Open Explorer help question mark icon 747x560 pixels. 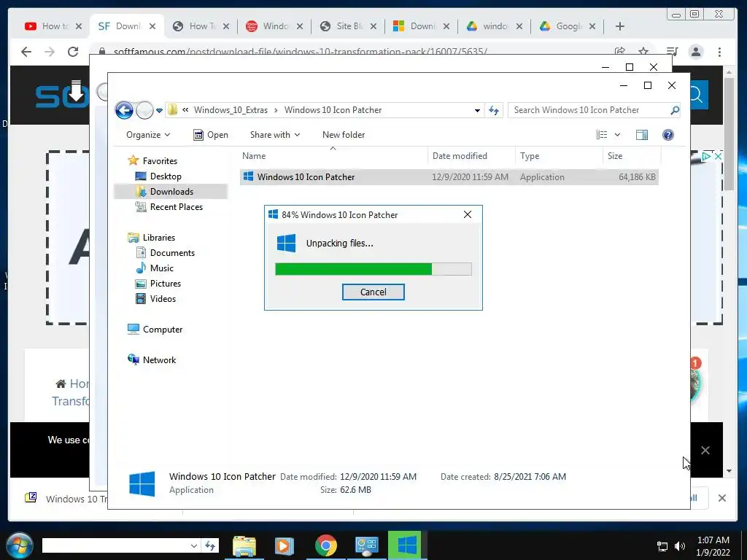click(x=668, y=135)
